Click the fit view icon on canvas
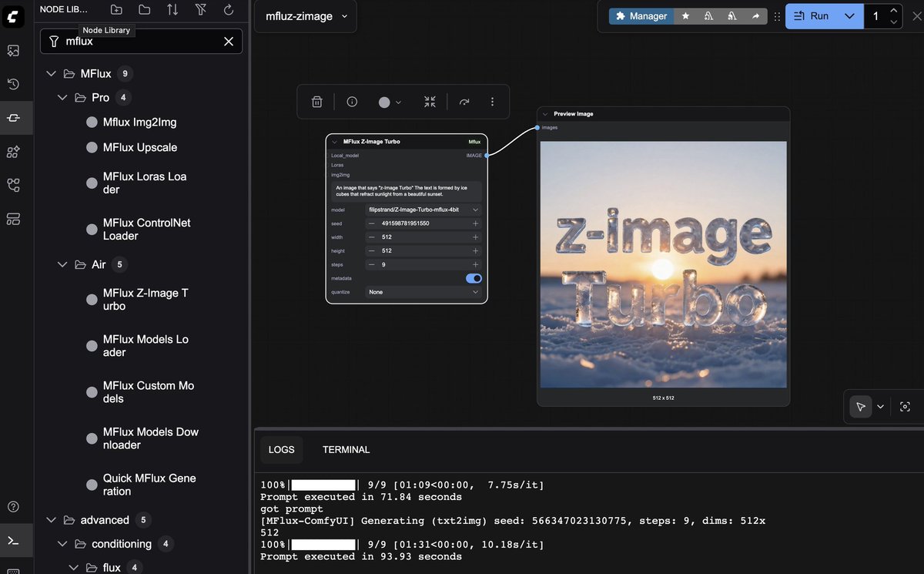 pyautogui.click(x=906, y=407)
